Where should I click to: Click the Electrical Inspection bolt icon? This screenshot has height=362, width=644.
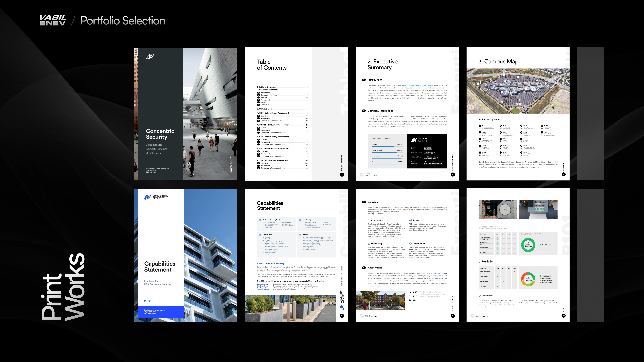click(480, 227)
